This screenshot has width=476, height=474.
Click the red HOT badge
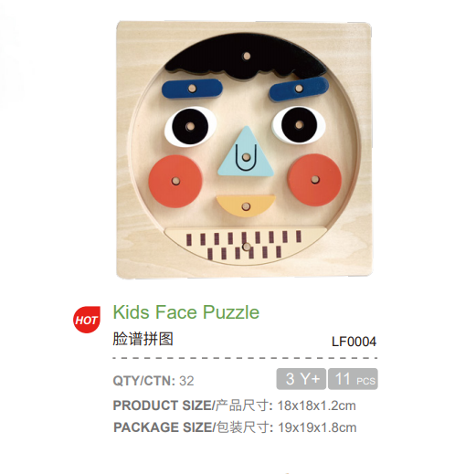(87, 320)
